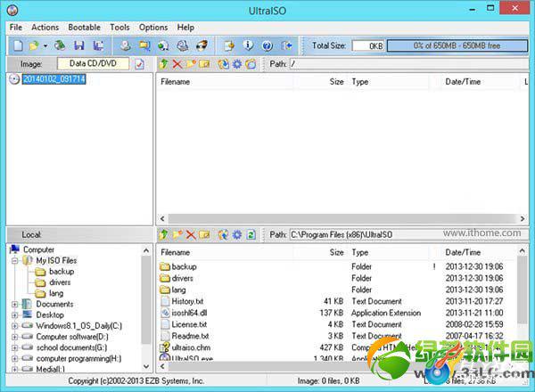Screen dimensions: 535x392
Task: Sort image list by the Size column header
Action: coord(321,82)
